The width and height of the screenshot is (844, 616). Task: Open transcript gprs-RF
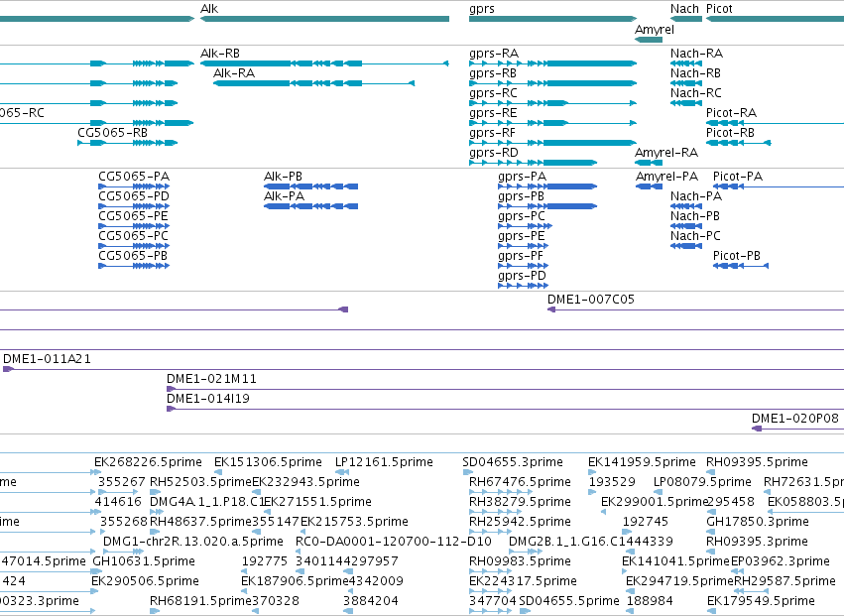coord(492,134)
